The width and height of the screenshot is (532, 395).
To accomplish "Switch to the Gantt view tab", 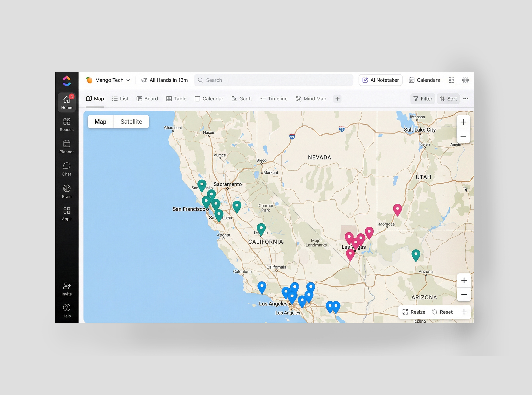I will click(242, 99).
